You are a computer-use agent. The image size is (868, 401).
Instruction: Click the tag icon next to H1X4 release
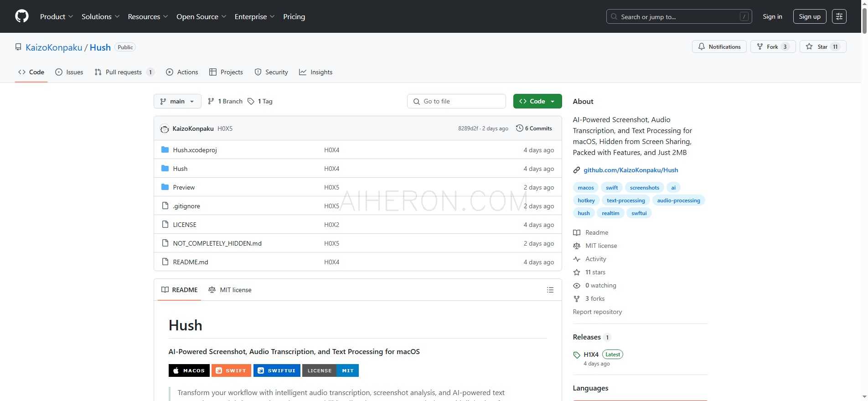click(x=577, y=355)
